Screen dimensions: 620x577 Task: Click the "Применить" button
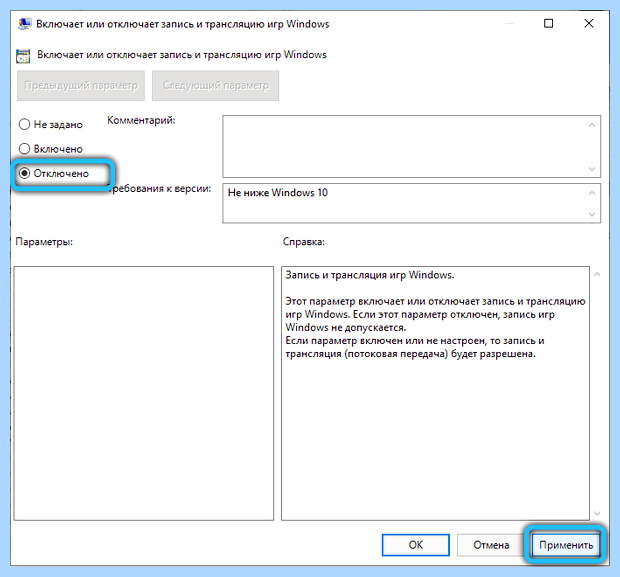tap(566, 545)
